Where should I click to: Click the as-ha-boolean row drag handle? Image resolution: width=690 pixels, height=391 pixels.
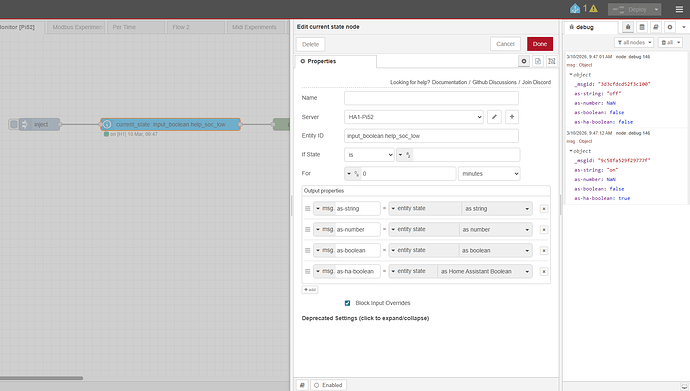tap(308, 271)
